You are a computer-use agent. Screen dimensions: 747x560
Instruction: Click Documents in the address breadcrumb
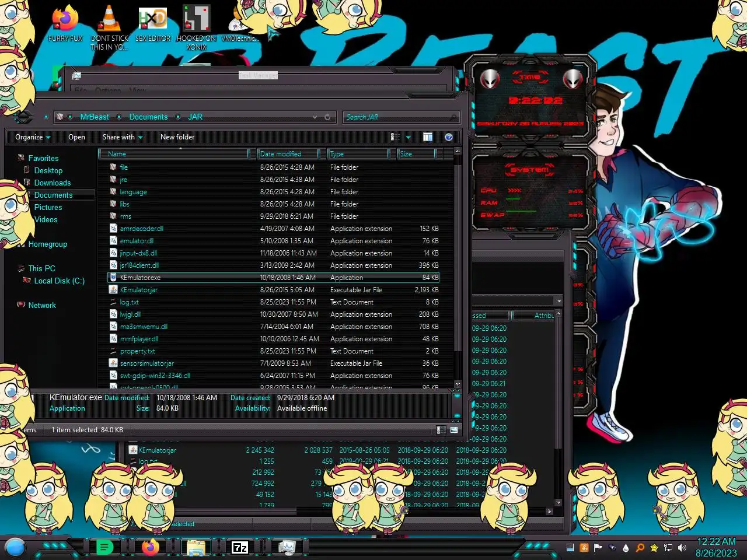(x=148, y=117)
